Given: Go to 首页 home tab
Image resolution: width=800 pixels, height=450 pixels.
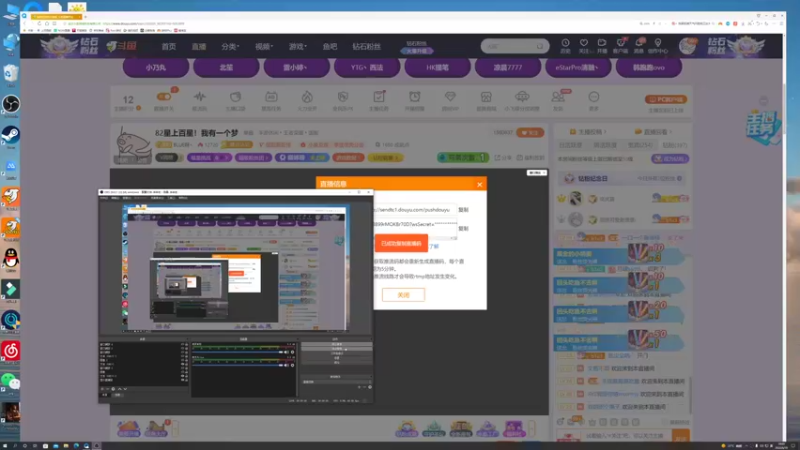Looking at the screenshot, I should (x=168, y=46).
